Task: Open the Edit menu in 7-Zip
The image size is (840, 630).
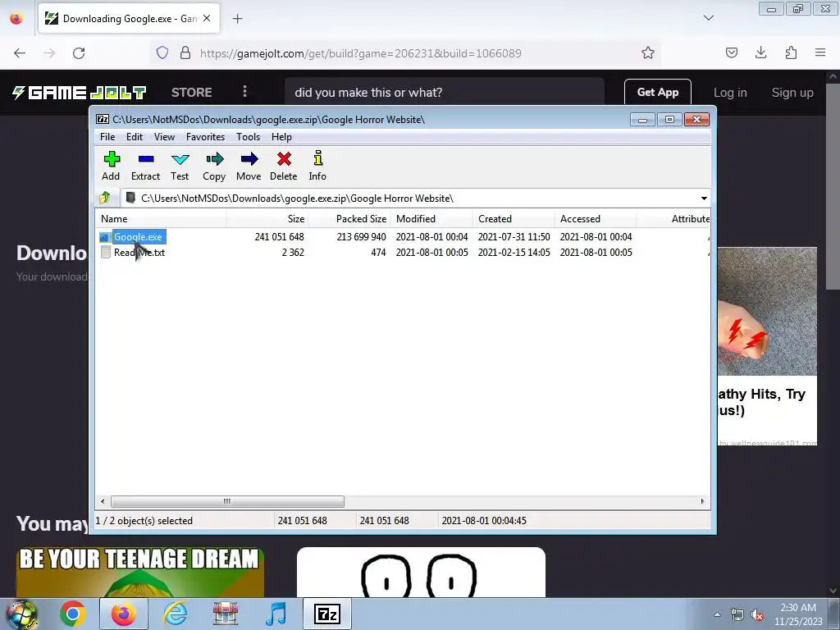Action: 135,137
